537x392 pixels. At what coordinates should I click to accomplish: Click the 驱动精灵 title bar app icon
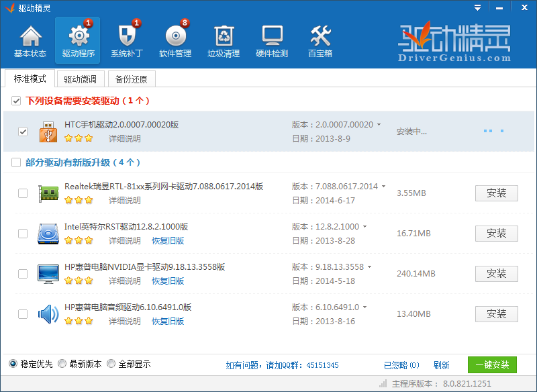click(10, 8)
